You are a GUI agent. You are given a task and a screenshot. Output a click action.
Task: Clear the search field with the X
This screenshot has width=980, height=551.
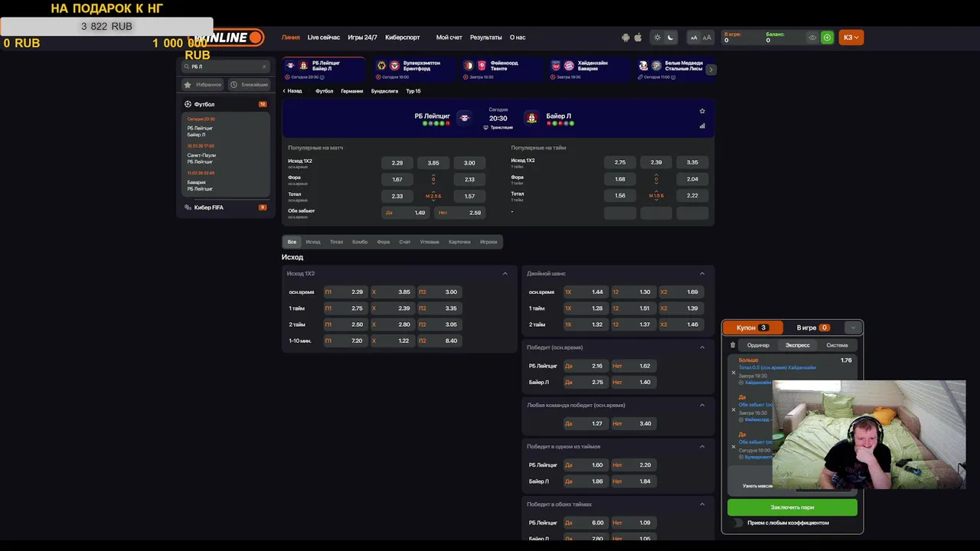click(264, 67)
